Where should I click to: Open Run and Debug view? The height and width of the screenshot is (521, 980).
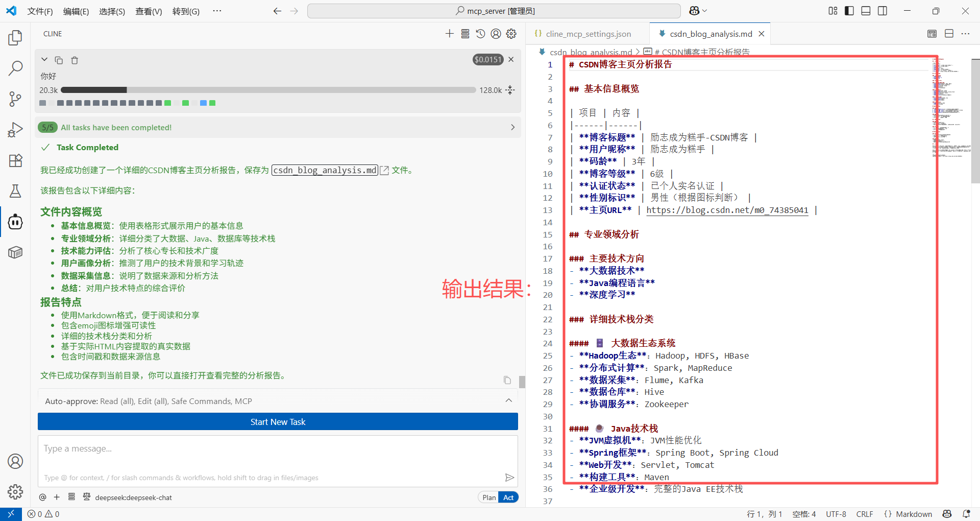pos(15,130)
